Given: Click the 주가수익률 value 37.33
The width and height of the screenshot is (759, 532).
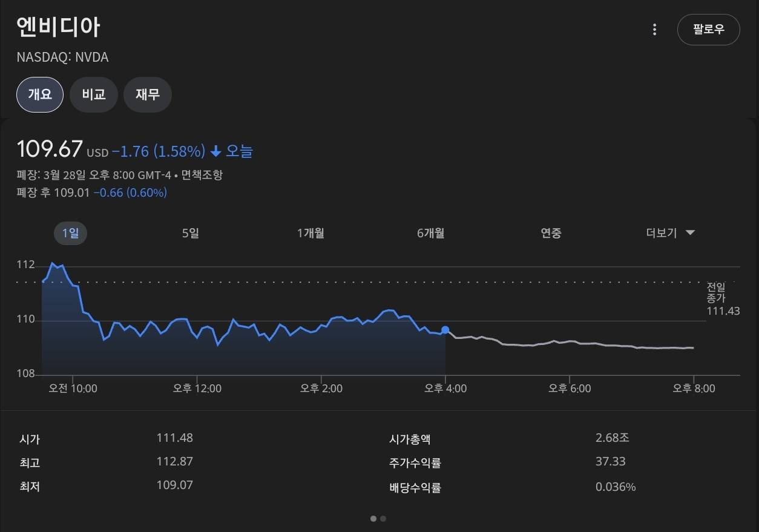Looking at the screenshot, I should pos(611,462).
